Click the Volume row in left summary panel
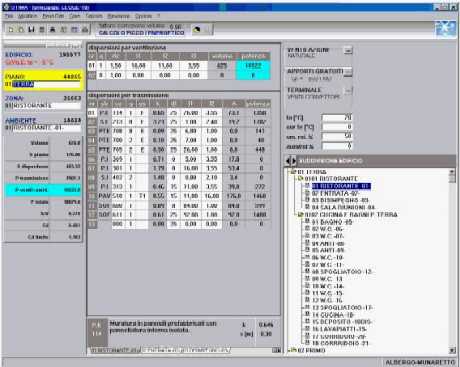 pos(43,143)
